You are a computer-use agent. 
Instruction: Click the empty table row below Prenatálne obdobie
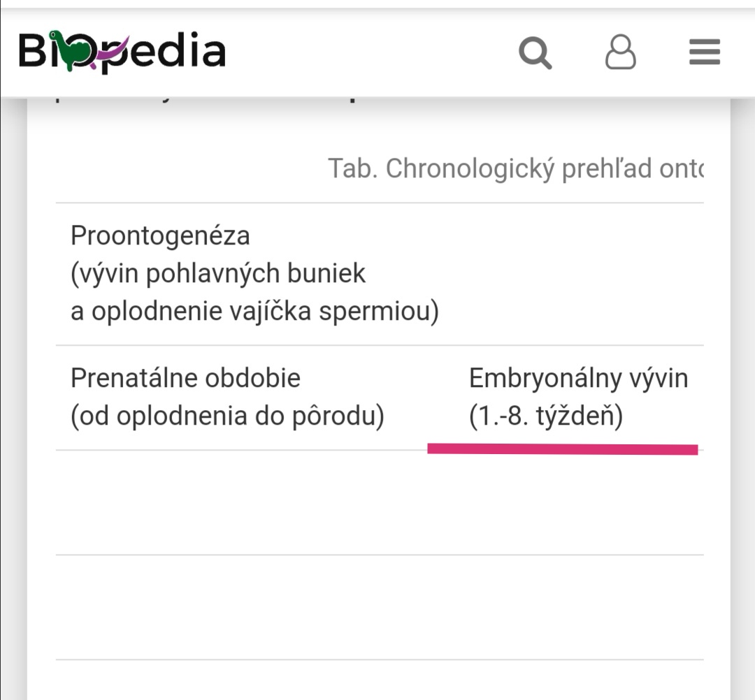coord(380,503)
